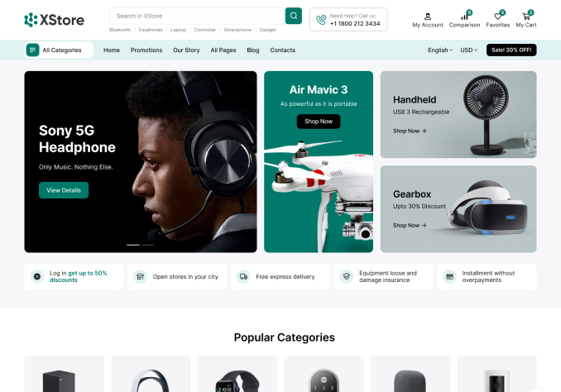Open the Comparison bar chart icon
Screen dimensions: 561x392
464,17
